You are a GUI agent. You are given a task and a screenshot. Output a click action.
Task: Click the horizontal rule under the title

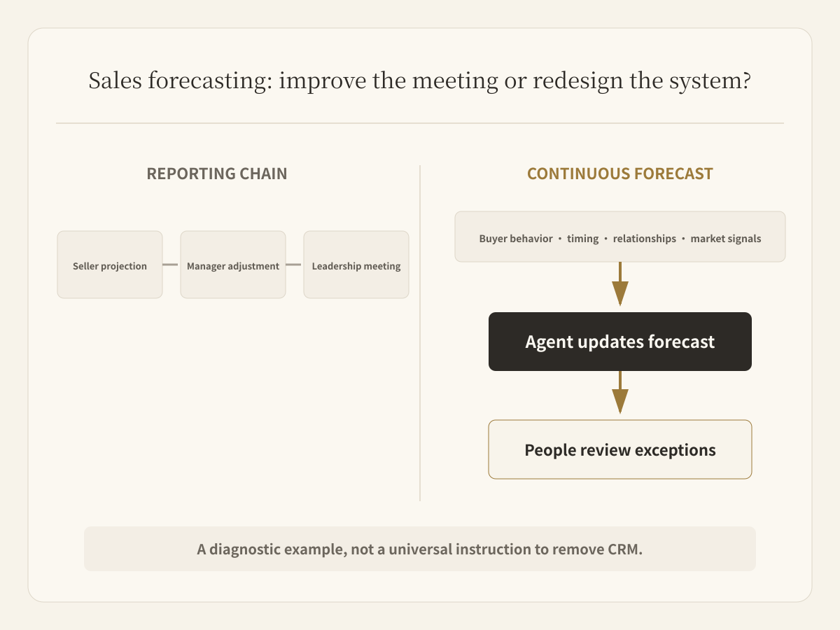tap(420, 123)
